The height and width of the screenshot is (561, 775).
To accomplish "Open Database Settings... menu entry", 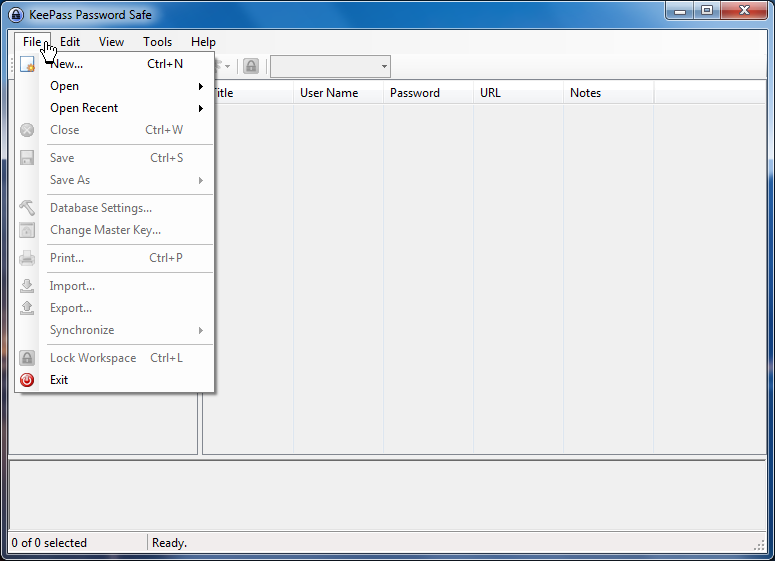I will pos(115,208).
